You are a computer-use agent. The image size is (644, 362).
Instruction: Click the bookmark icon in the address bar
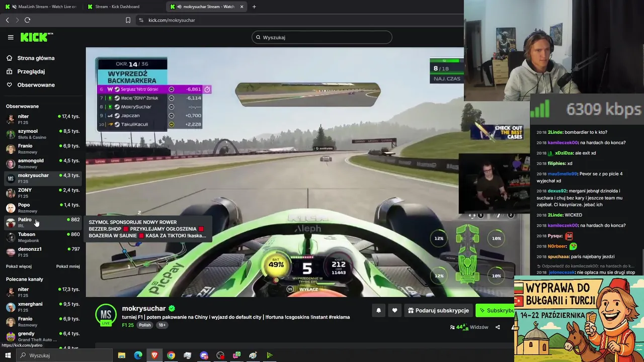[x=128, y=20]
